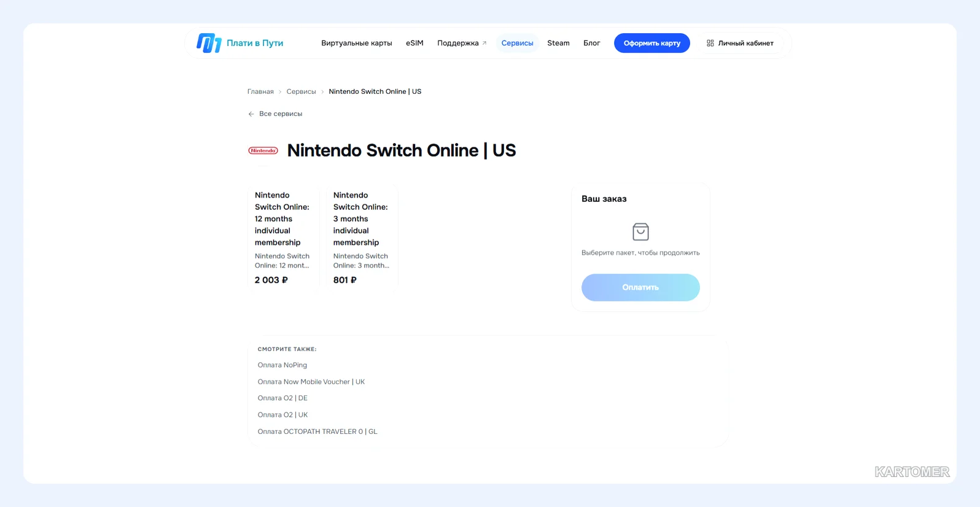
Task: Open the Блог navigation link
Action: tap(591, 43)
